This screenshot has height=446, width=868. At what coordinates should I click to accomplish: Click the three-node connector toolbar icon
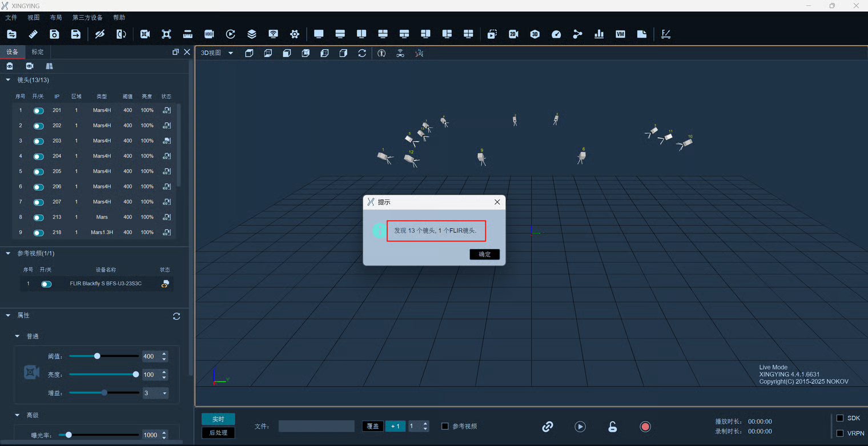click(578, 34)
